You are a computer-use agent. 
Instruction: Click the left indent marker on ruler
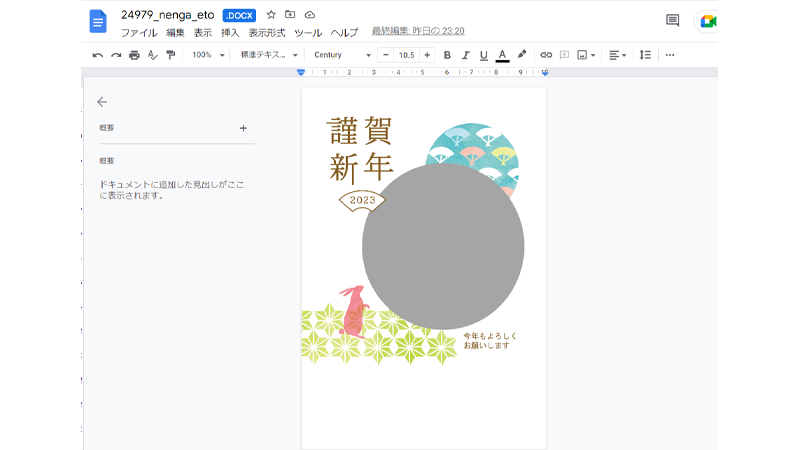point(301,72)
